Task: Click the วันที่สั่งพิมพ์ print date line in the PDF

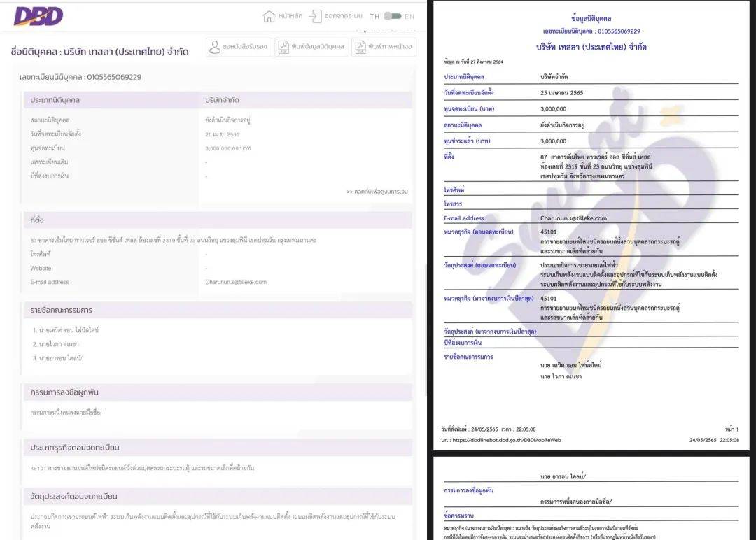Action: (489, 429)
